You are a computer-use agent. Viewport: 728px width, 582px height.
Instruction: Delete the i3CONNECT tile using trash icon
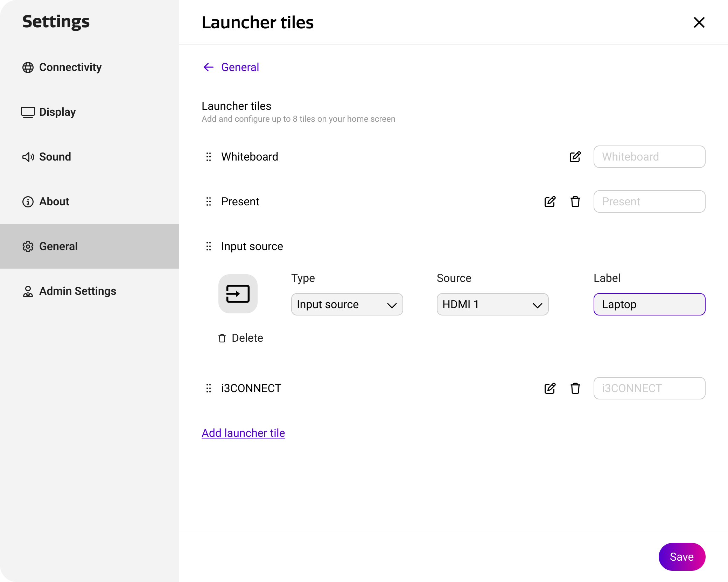(x=575, y=388)
